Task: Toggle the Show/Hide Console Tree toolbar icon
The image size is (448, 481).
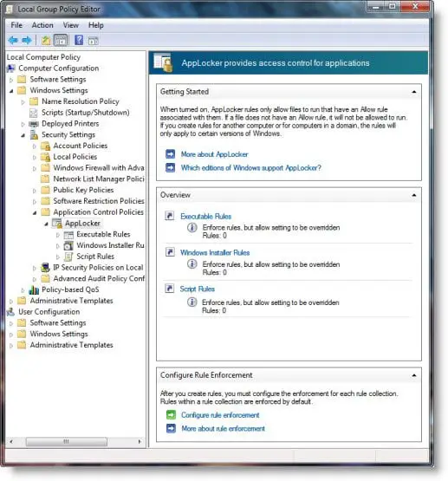Action: click(61, 40)
